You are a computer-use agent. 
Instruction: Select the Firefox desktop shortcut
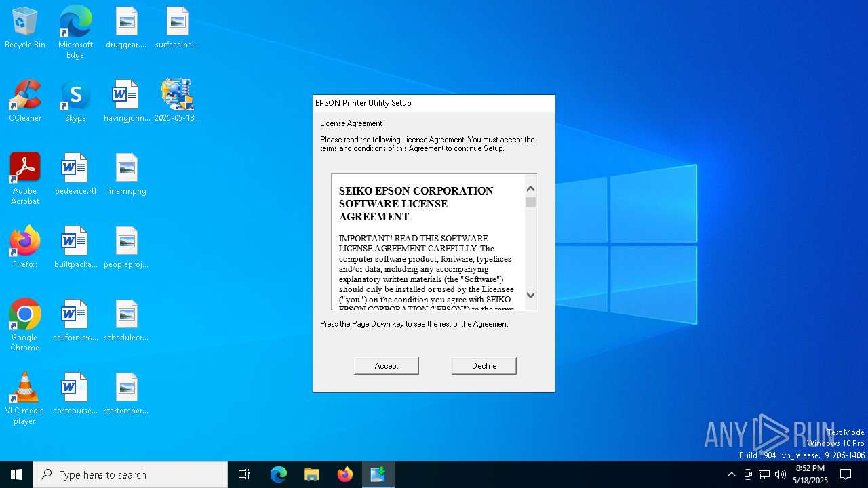tap(25, 248)
